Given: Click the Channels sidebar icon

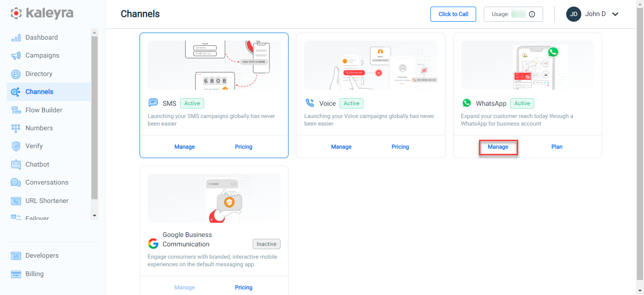Looking at the screenshot, I should [x=16, y=92].
